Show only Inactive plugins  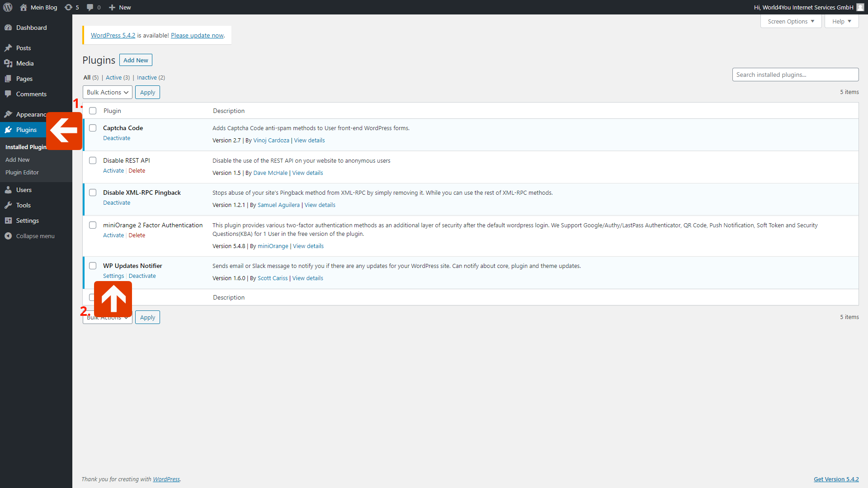146,77
